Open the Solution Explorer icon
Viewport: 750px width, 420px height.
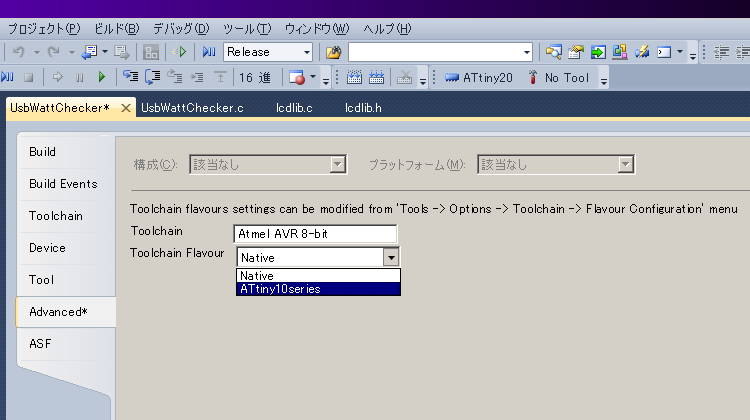point(553,52)
